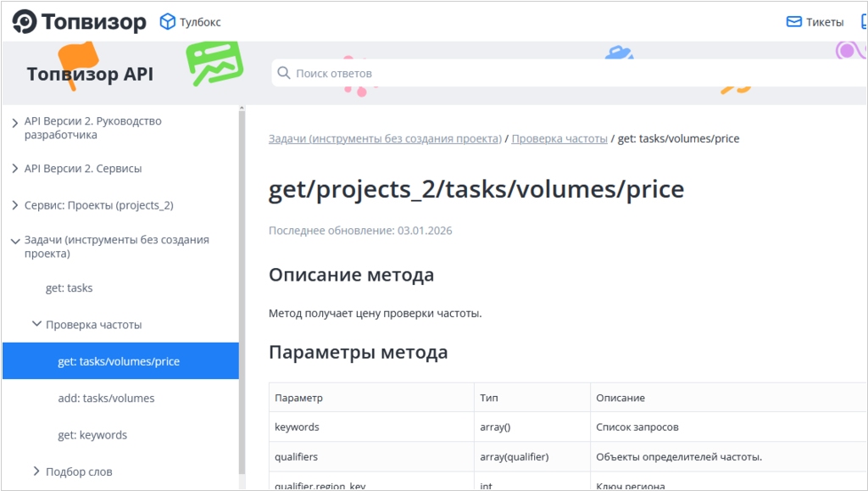Follow the Проверка частоты breadcrumb link
The image size is (868, 491).
559,138
